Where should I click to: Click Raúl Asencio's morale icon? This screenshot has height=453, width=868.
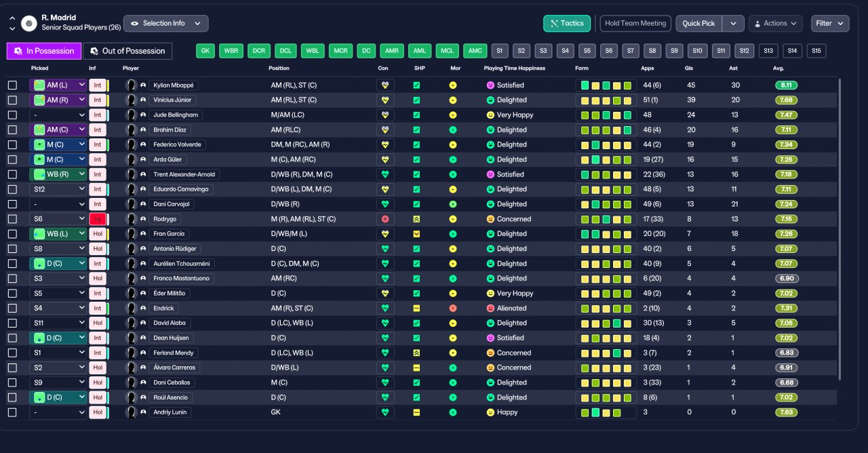click(x=453, y=397)
